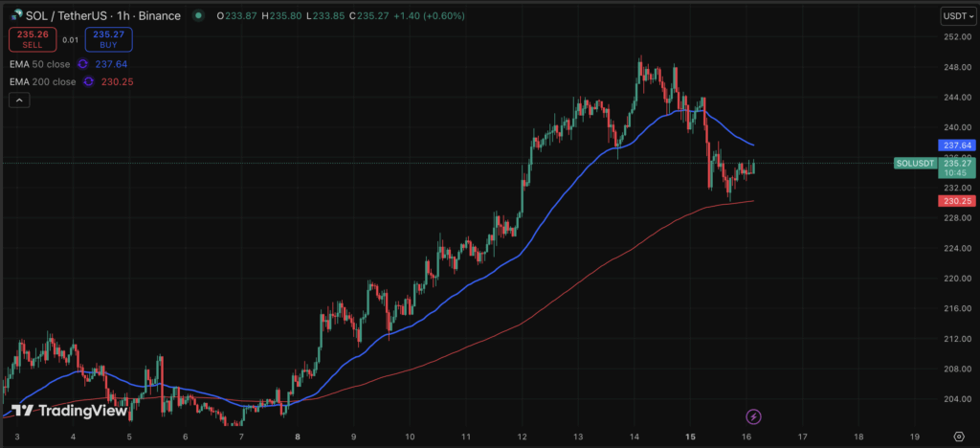Click the open value O233.87
The height and width of the screenshot is (448, 980).
coord(237,15)
